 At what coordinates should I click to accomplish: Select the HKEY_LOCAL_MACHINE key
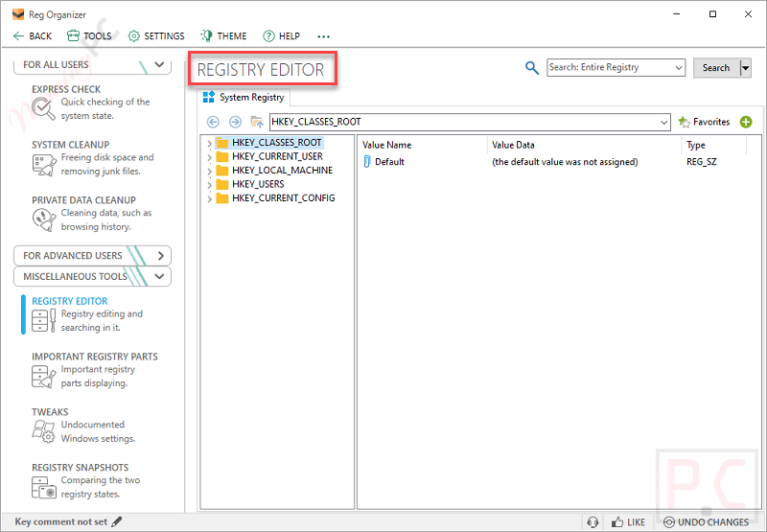282,170
